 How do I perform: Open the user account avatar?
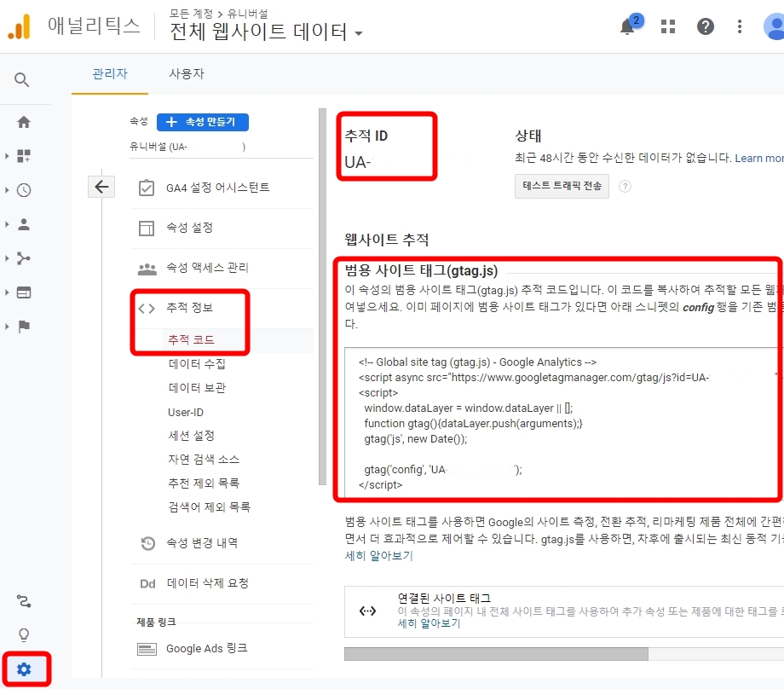775,26
